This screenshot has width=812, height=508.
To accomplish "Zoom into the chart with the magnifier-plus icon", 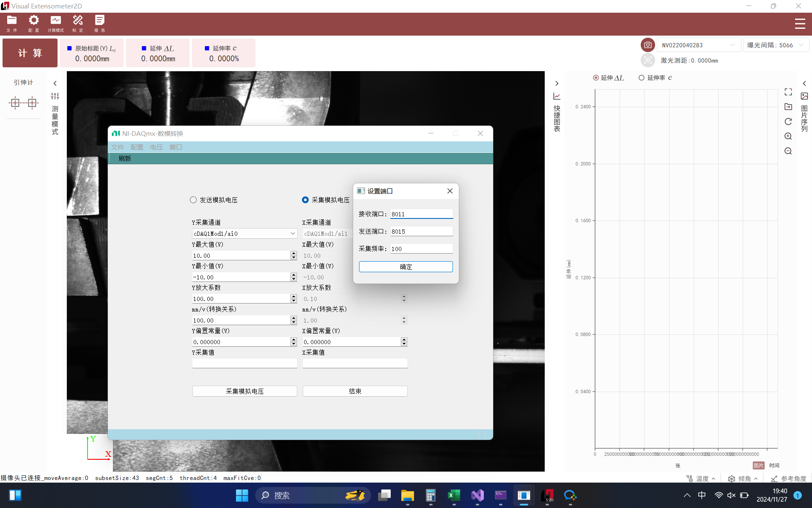I will click(x=788, y=136).
